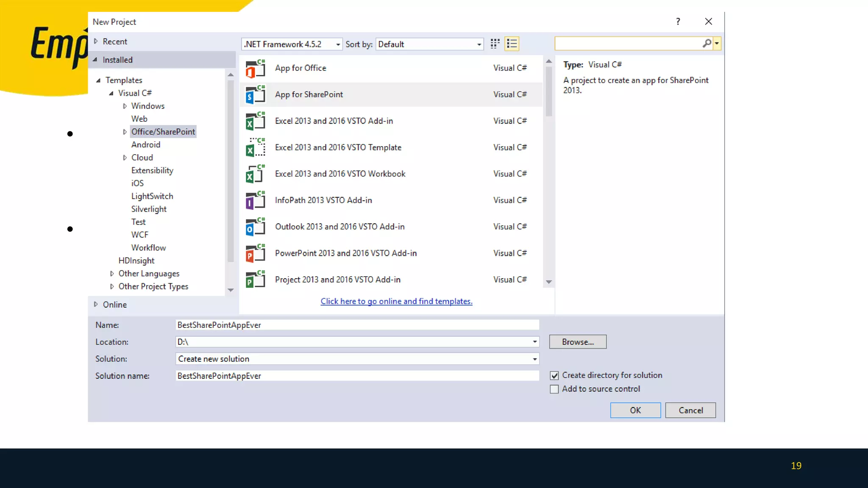The width and height of the screenshot is (868, 488).
Task: Click the Cancel button
Action: tap(690, 410)
